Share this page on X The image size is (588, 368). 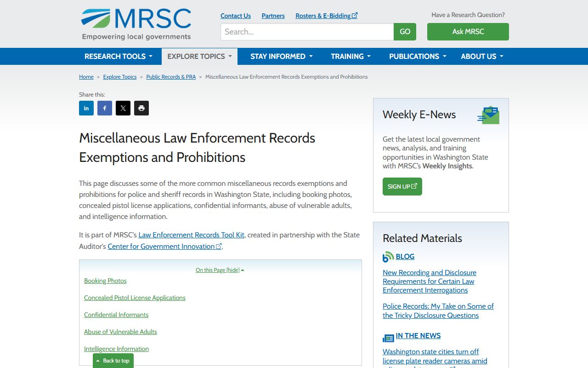(x=123, y=108)
